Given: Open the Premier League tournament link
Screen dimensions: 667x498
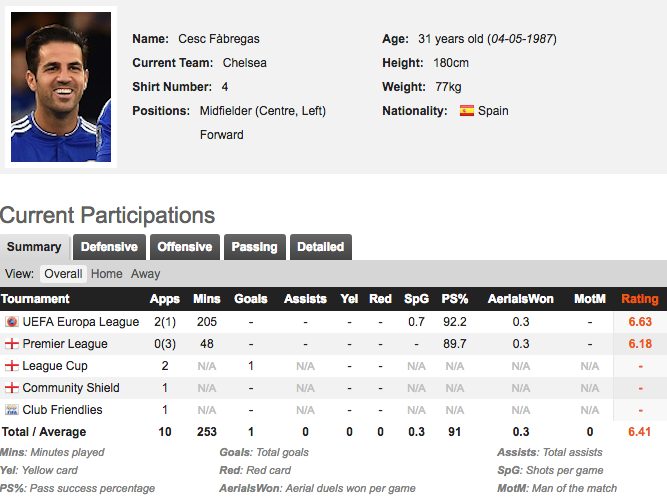Looking at the screenshot, I should pyautogui.click(x=65, y=344).
